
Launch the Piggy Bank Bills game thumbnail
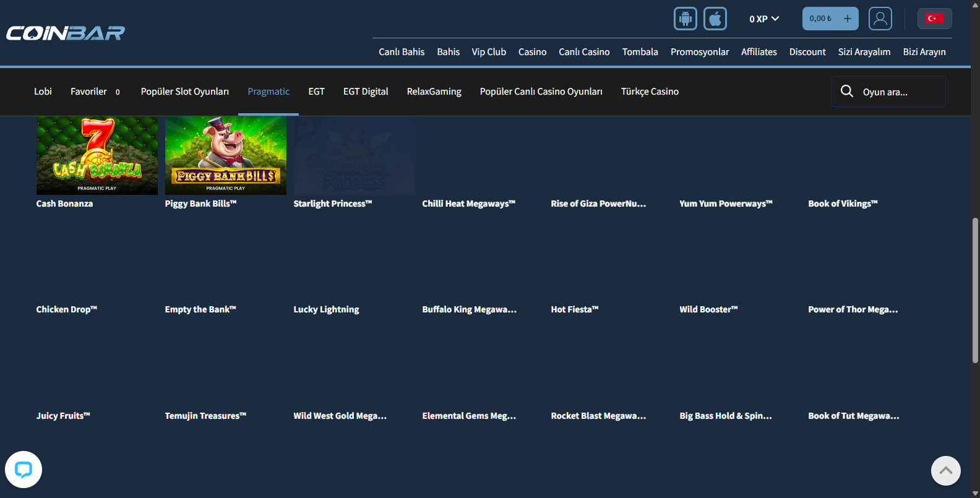pyautogui.click(x=226, y=156)
